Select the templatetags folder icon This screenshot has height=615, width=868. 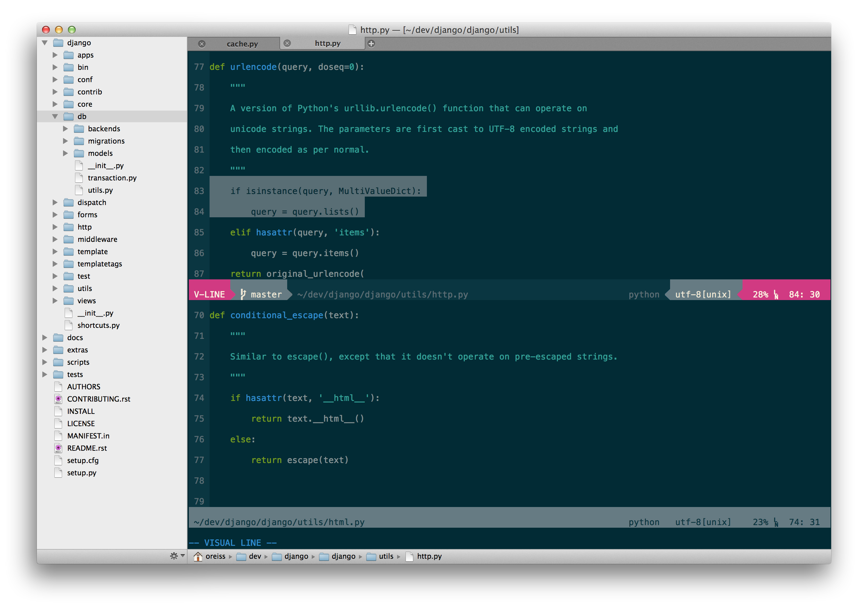click(69, 264)
